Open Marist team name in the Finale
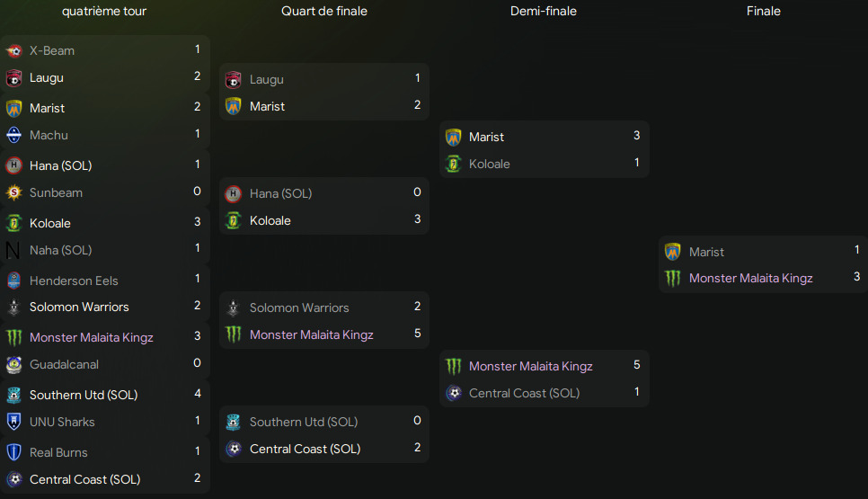 click(x=706, y=252)
